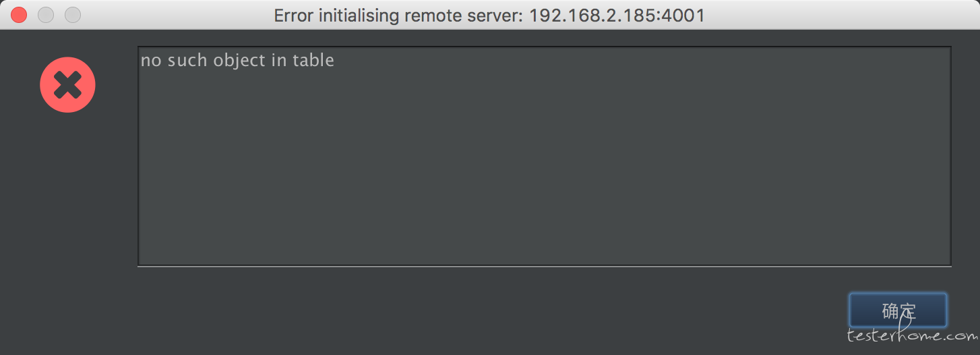Click the second gray window control button

pos(73,15)
